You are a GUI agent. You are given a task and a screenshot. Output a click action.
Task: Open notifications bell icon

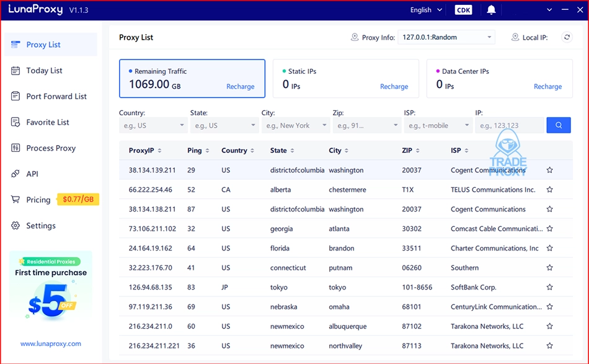(x=491, y=10)
